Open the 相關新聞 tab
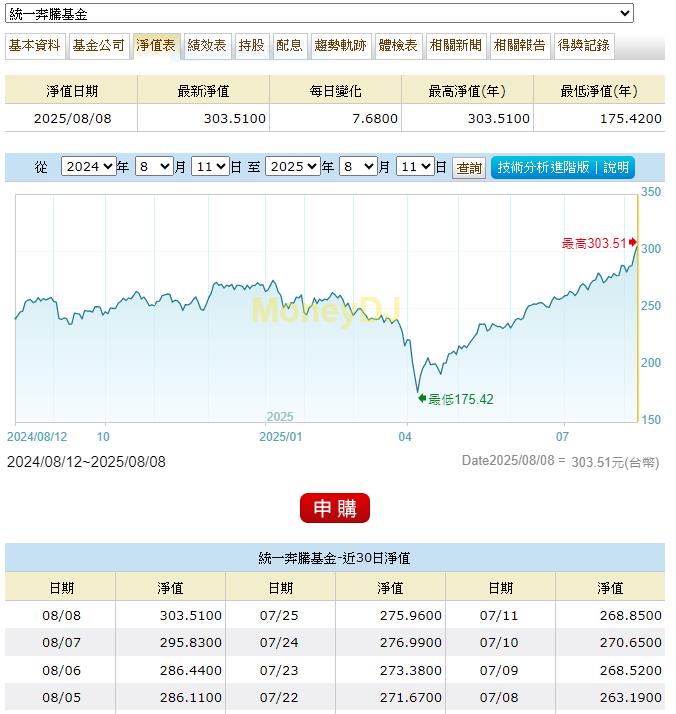Image resolution: width=676 pixels, height=714 pixels. (456, 46)
